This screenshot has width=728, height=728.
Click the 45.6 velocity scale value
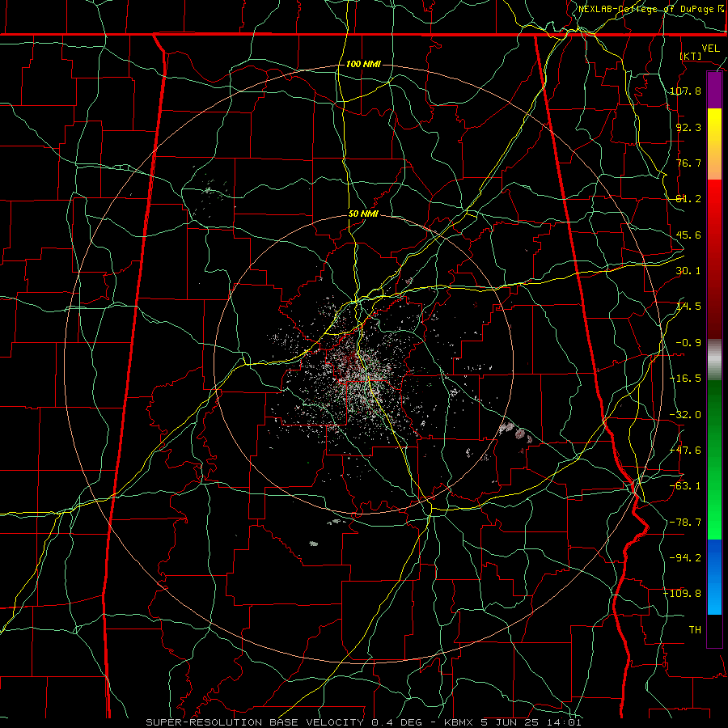pyautogui.click(x=688, y=235)
